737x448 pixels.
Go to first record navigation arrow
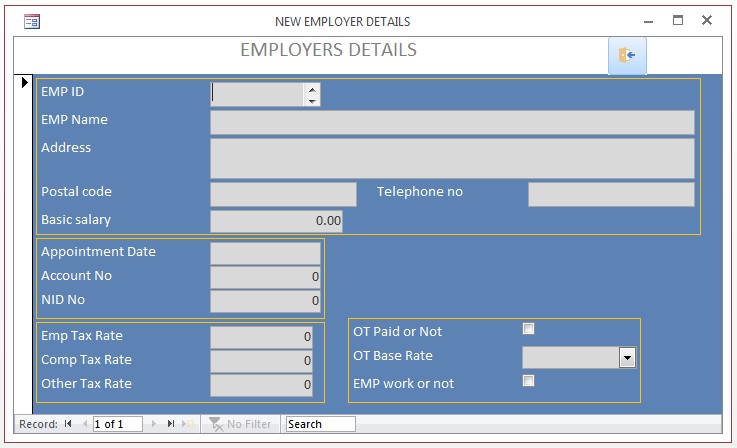pos(68,424)
